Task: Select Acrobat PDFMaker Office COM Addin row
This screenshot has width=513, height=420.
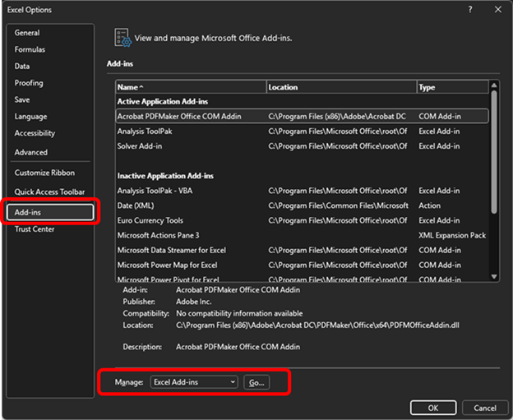Action: pyautogui.click(x=302, y=116)
